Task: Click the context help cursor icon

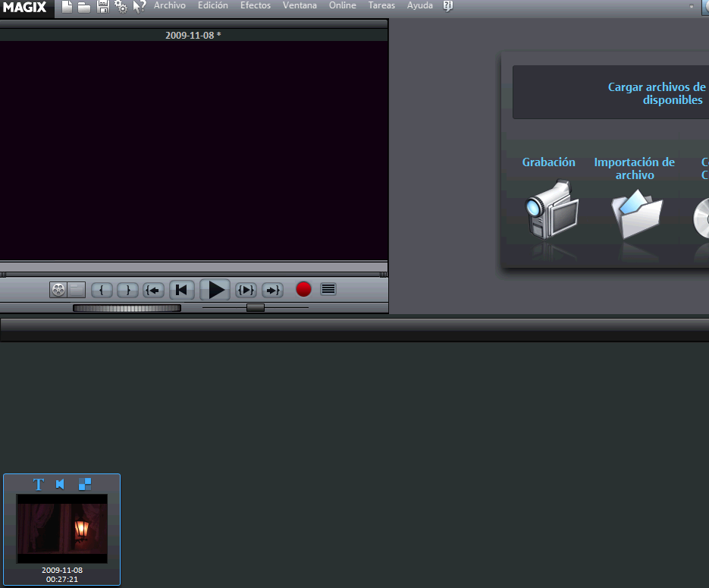Action: pyautogui.click(x=139, y=7)
